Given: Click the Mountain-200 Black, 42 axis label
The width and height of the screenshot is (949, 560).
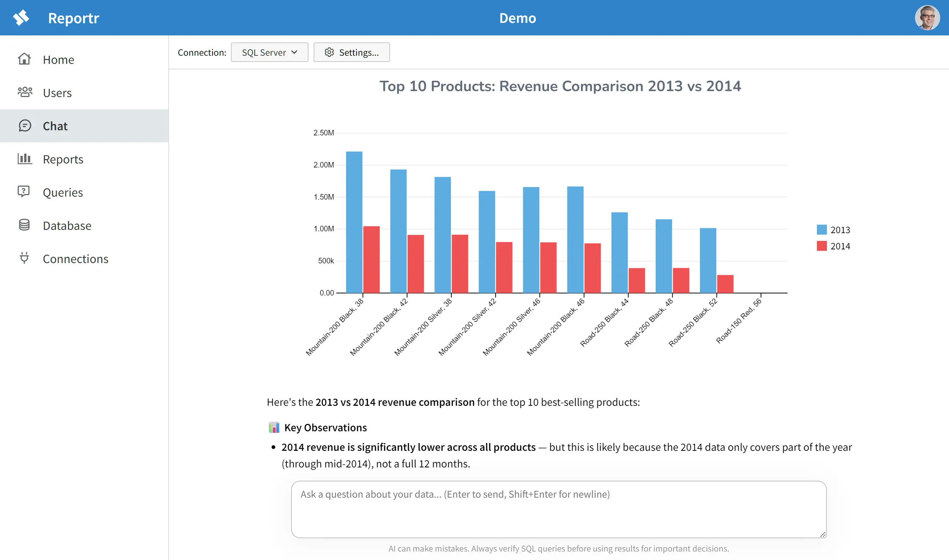Looking at the screenshot, I should pos(379,327).
